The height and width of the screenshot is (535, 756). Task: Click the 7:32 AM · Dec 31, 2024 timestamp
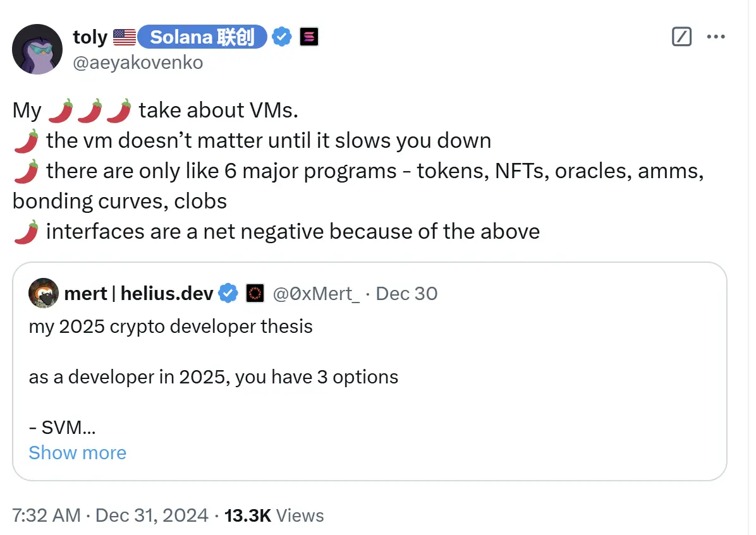pyautogui.click(x=110, y=515)
